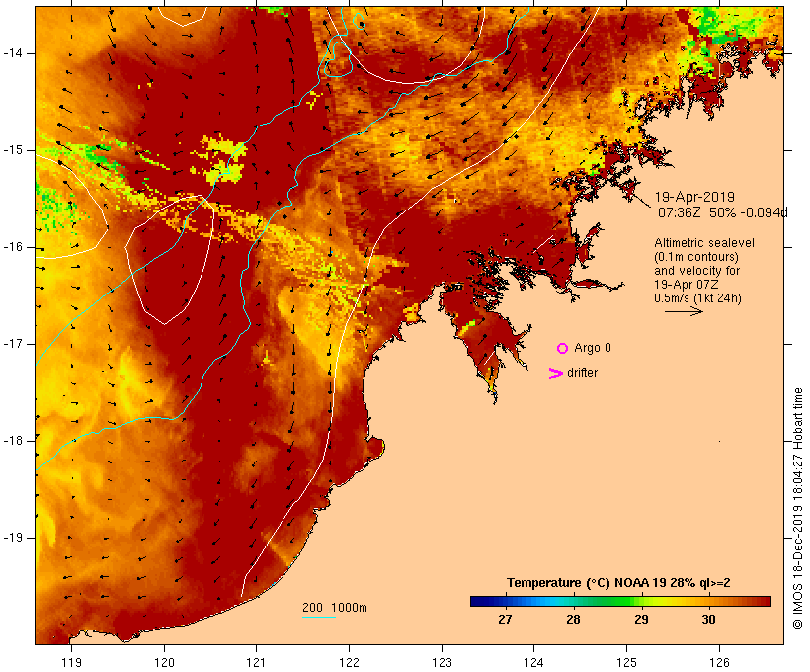Viewport: 810px width, 672px height.
Task: Click the -16 latitude axis label
Action: click(13, 247)
